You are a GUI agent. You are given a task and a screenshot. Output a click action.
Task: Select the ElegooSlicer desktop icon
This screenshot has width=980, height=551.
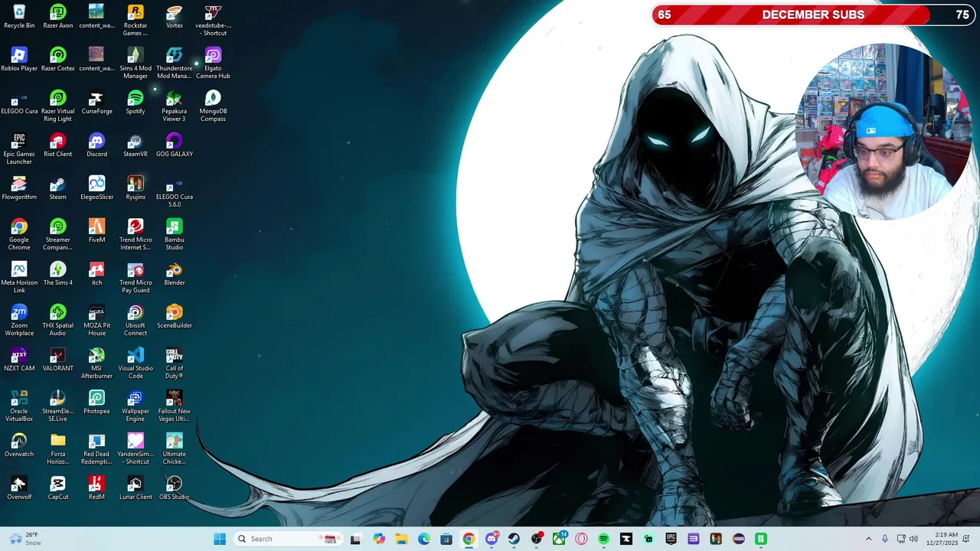click(96, 188)
